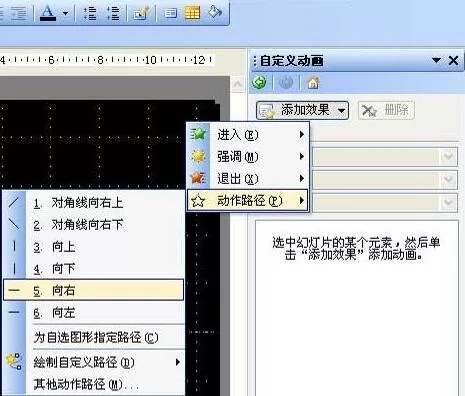
Task: Click the animation list hint text 选中幻灯片的某个元素
Action: point(357,248)
